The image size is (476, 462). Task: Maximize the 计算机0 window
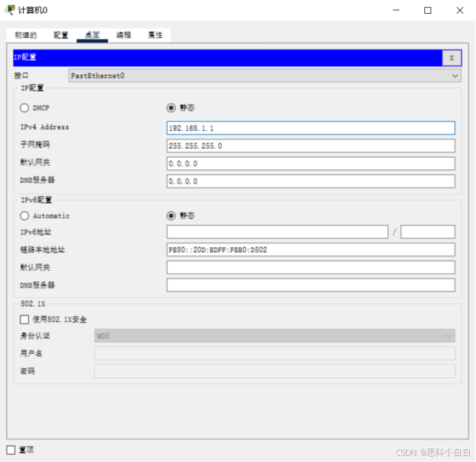coord(428,10)
